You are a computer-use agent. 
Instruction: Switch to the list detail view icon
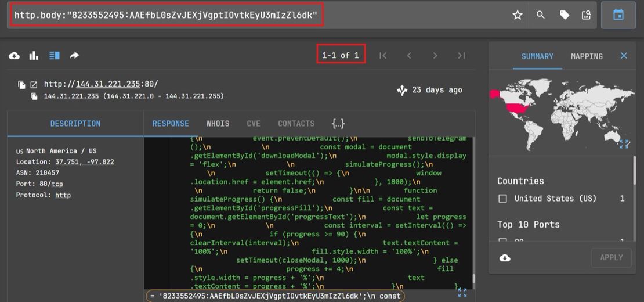tap(54, 56)
